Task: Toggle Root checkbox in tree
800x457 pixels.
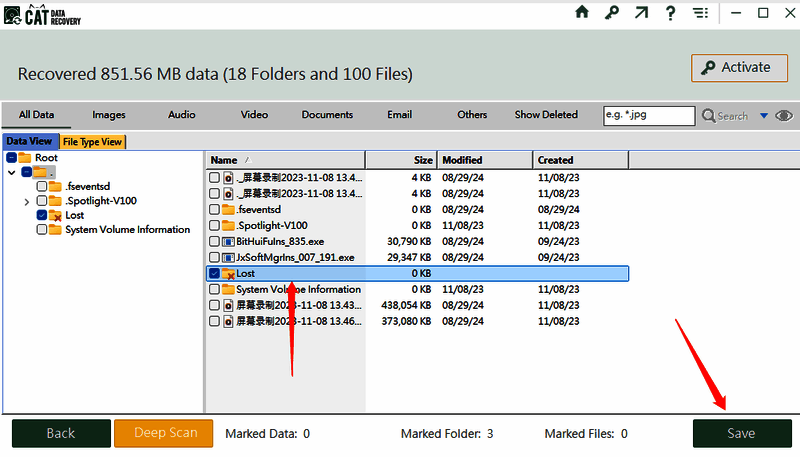Action: pyautogui.click(x=11, y=158)
